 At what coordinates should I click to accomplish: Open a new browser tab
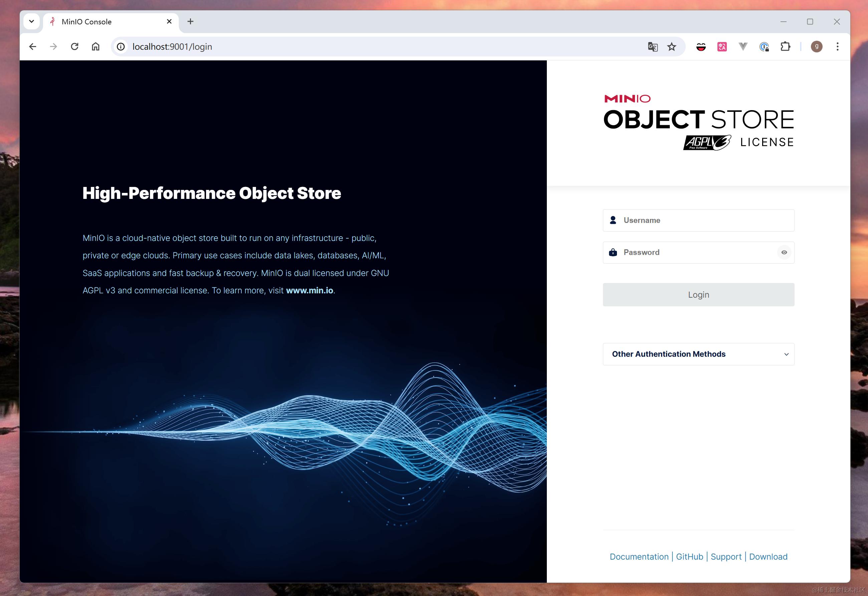click(x=191, y=22)
